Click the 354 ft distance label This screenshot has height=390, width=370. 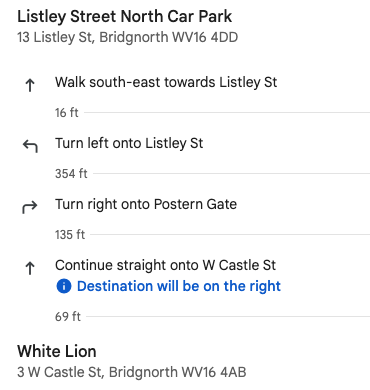click(71, 174)
